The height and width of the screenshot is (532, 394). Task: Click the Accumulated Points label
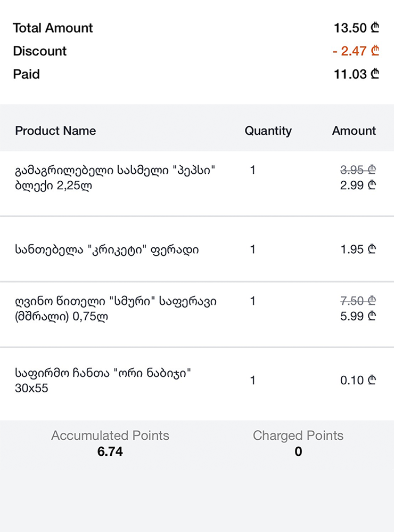[x=110, y=436]
